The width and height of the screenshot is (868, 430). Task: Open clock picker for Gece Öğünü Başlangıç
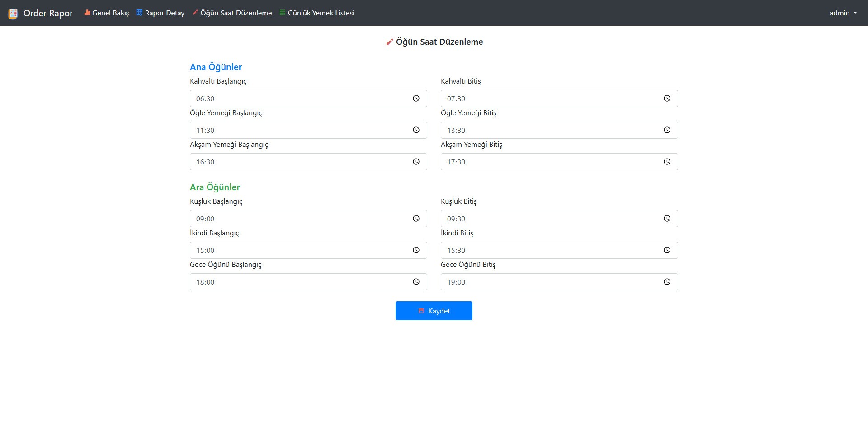(416, 282)
